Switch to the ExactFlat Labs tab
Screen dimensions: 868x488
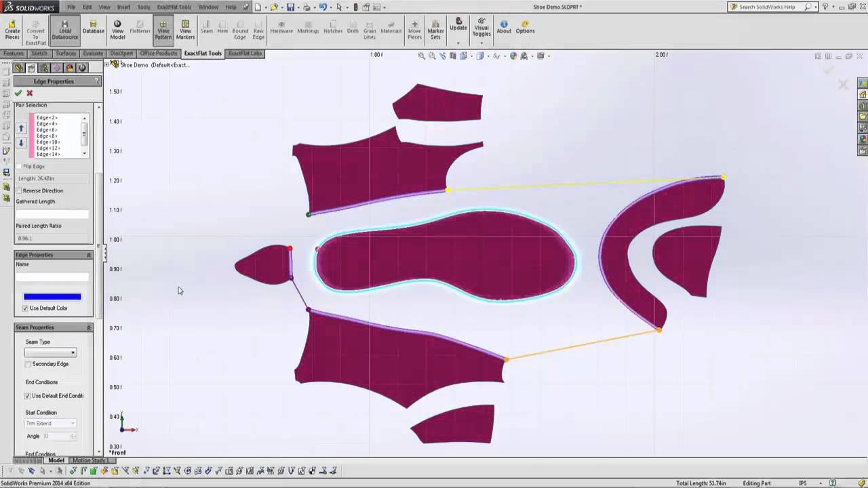tap(245, 54)
